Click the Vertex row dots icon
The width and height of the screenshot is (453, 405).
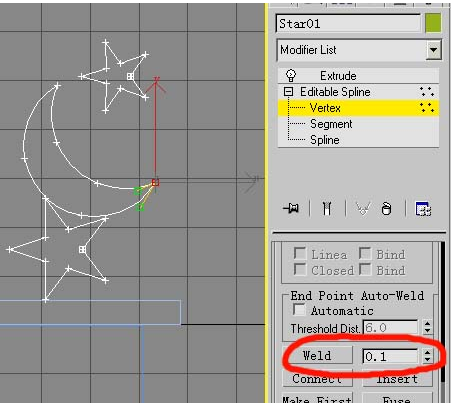point(427,107)
